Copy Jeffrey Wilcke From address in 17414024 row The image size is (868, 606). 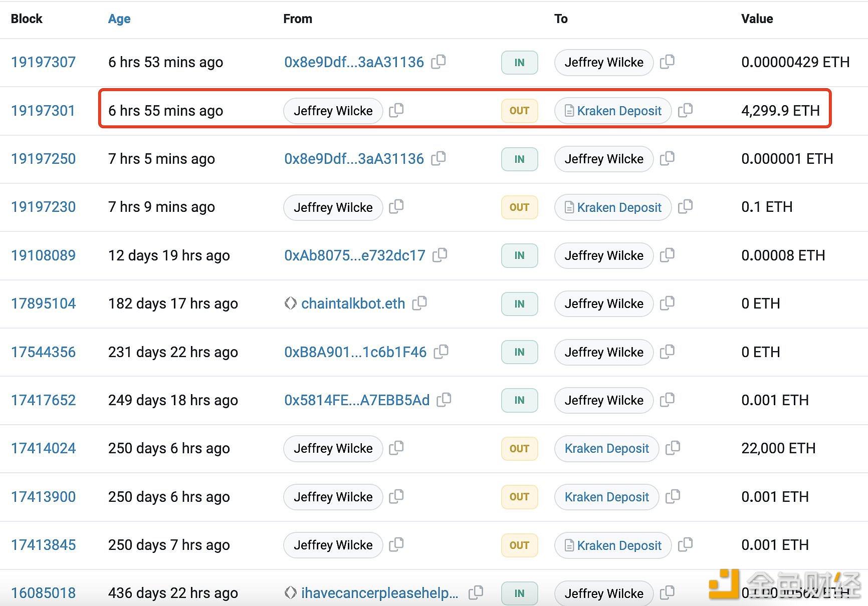(x=396, y=448)
